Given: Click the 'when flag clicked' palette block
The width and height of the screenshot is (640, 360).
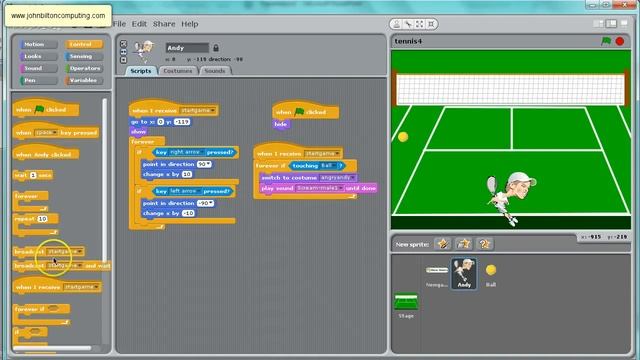Looking at the screenshot, I should click(x=46, y=107).
